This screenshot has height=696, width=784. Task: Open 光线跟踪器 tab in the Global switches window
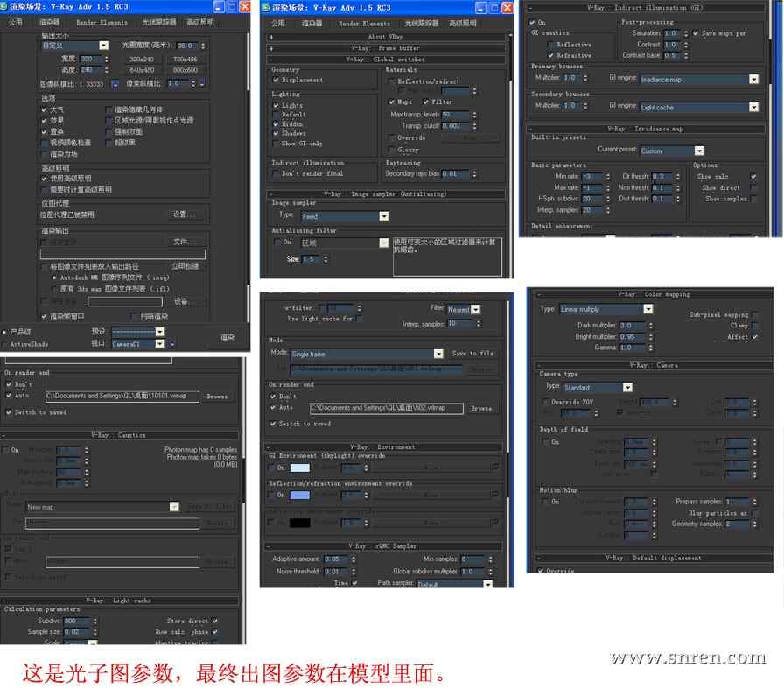click(422, 24)
